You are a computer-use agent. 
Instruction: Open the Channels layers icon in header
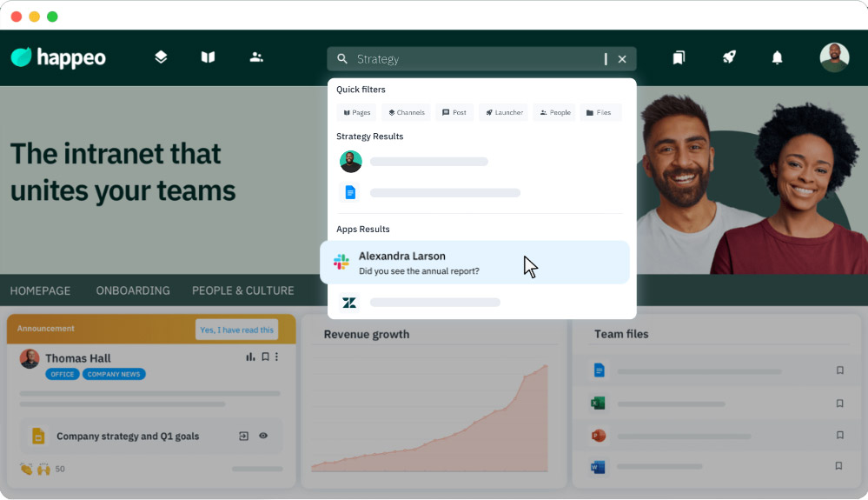(x=161, y=57)
